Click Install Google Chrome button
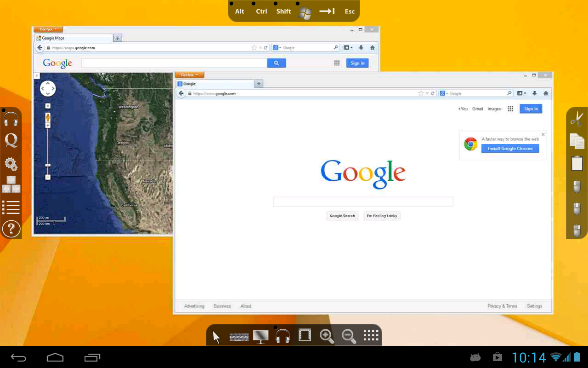 [x=510, y=149]
